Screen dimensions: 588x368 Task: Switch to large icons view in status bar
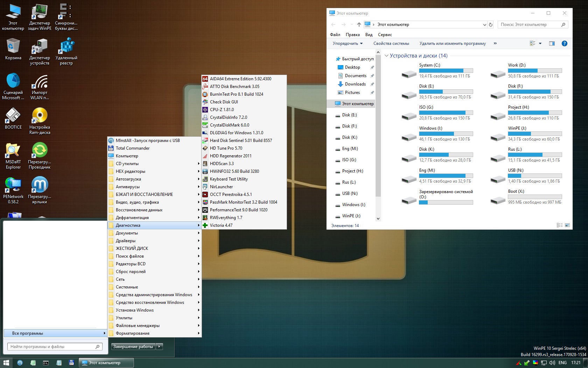(x=567, y=225)
